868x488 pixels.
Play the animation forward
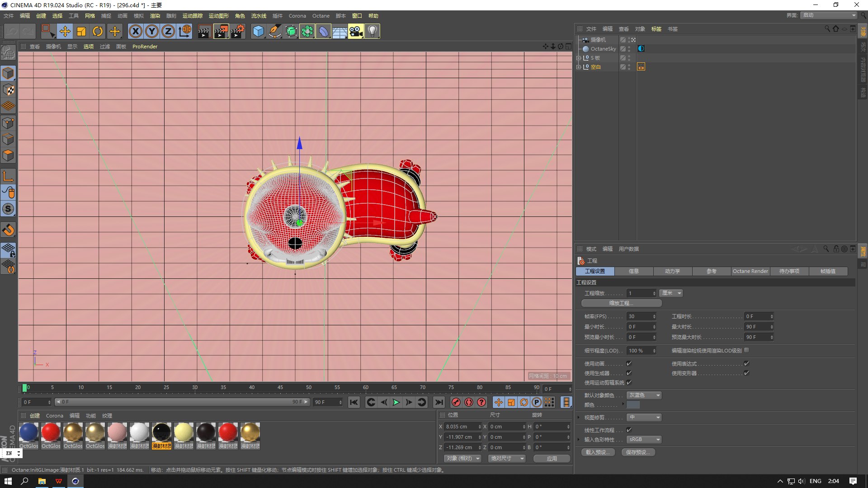coord(396,402)
